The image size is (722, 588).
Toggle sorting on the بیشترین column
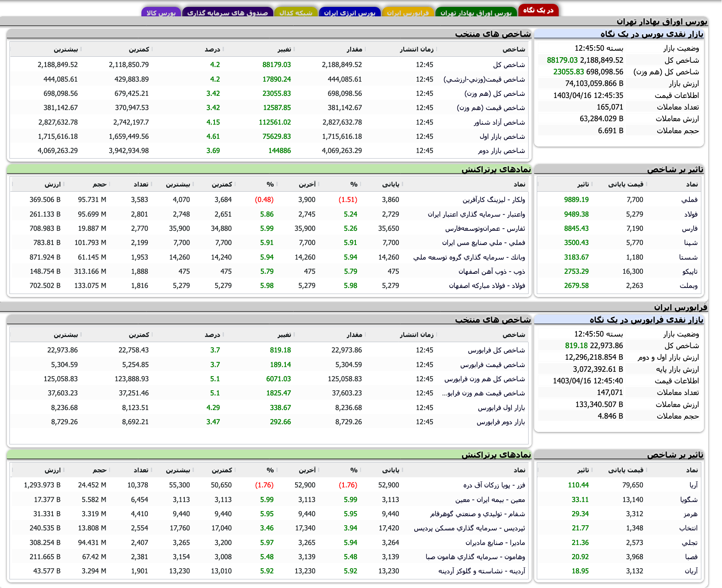point(80,49)
